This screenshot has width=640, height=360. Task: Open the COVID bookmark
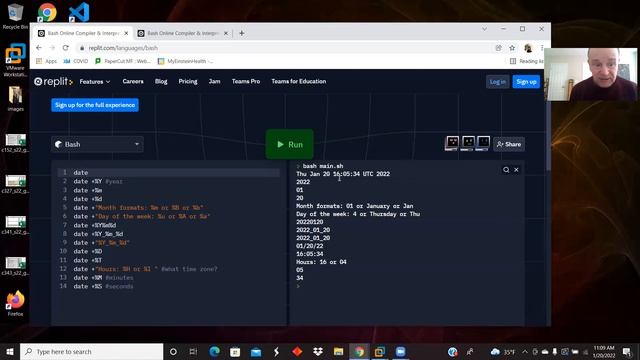pyautogui.click(x=76, y=61)
